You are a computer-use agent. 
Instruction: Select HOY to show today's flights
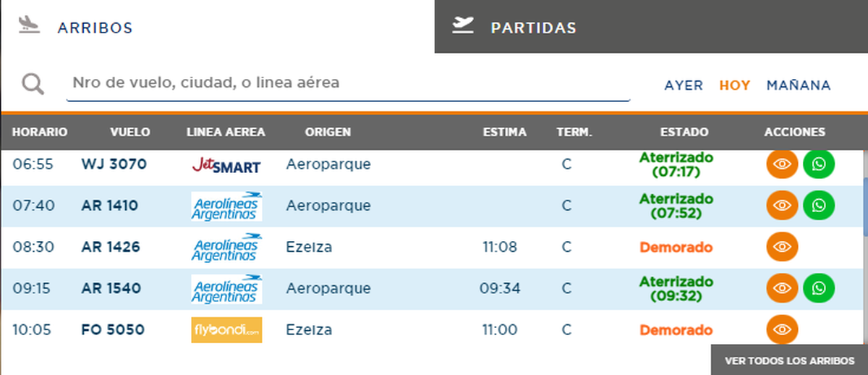[x=734, y=85]
